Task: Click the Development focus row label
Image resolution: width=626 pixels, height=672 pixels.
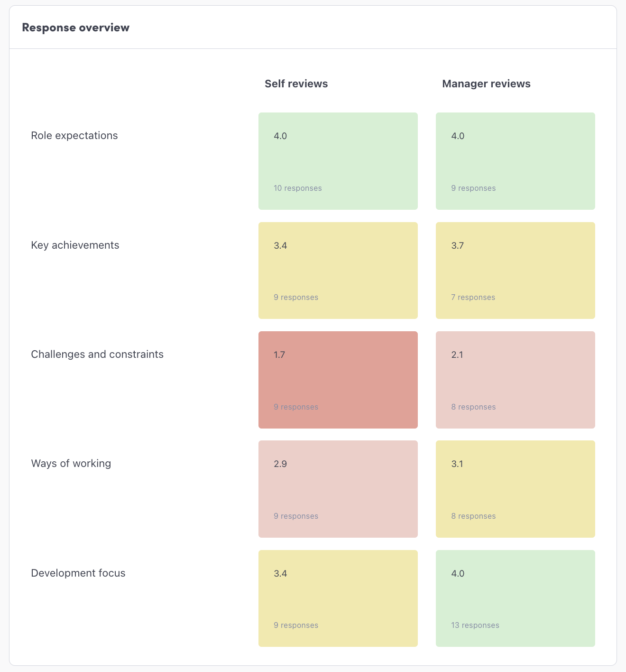Action: click(x=78, y=573)
